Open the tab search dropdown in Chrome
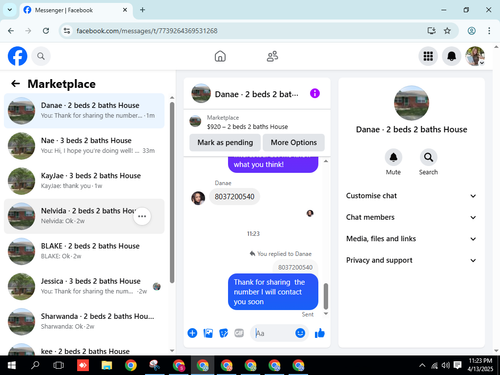500x375 pixels. click(10, 10)
